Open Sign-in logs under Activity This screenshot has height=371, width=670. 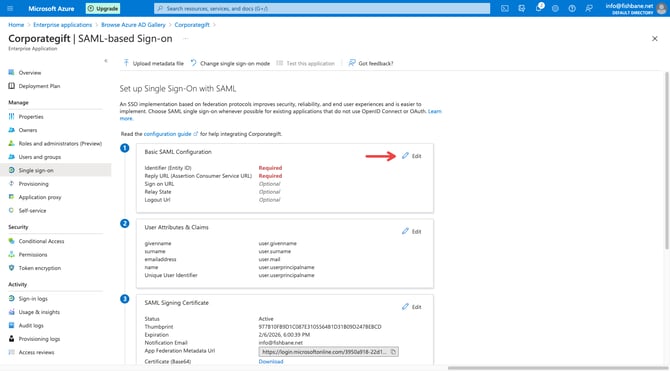(x=33, y=299)
